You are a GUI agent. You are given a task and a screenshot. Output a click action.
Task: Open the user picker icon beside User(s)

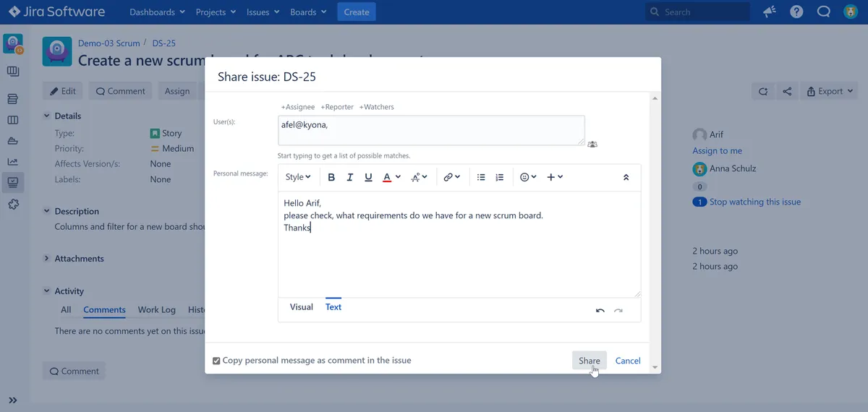point(592,144)
